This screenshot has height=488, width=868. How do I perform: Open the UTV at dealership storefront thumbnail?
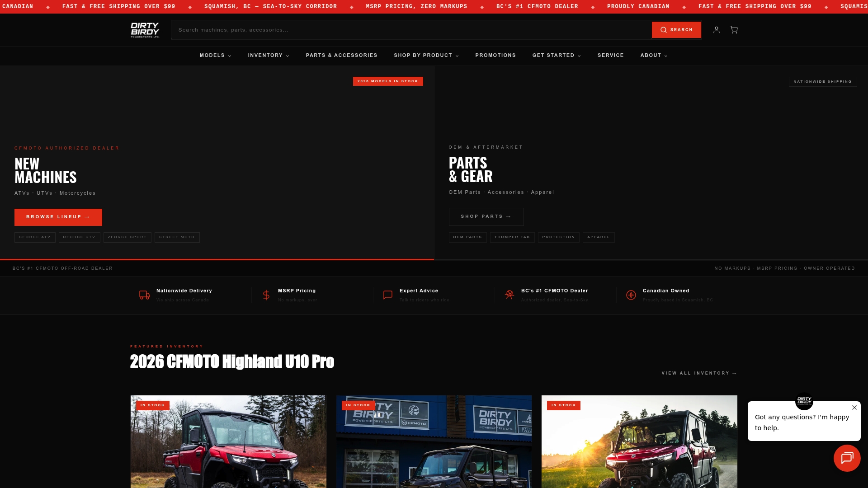(x=434, y=441)
